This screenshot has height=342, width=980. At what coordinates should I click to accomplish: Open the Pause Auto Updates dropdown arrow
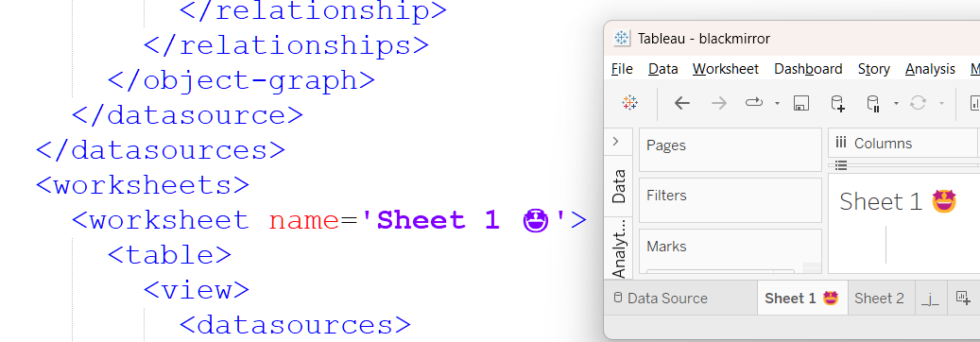click(896, 104)
